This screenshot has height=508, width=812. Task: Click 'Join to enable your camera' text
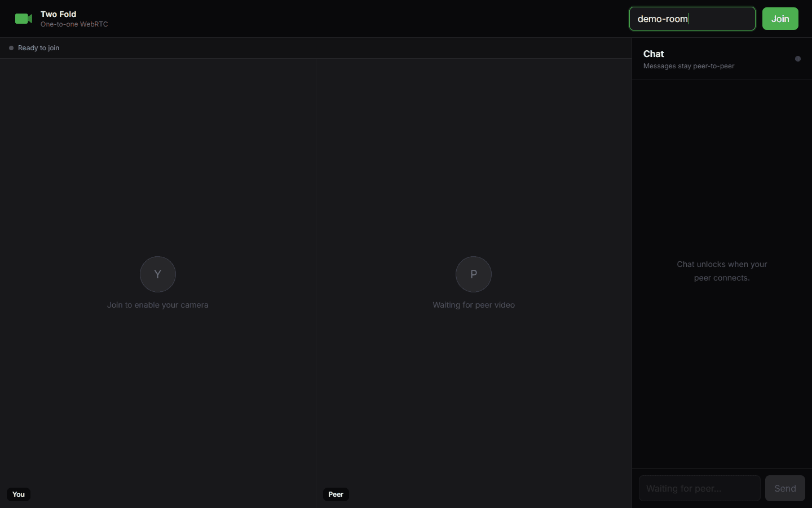click(158, 305)
